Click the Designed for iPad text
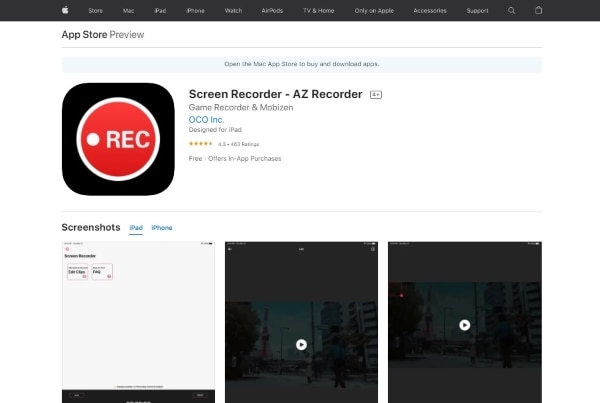The height and width of the screenshot is (403, 600). click(215, 130)
